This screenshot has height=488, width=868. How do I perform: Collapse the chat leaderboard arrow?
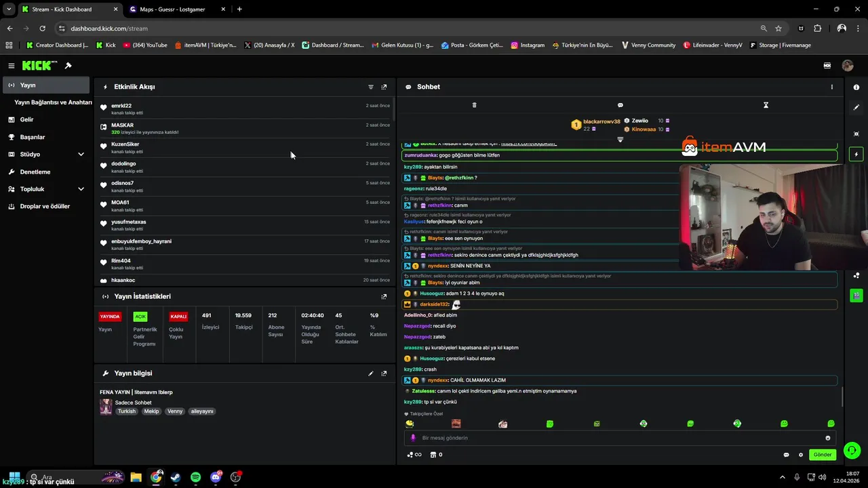(x=620, y=139)
